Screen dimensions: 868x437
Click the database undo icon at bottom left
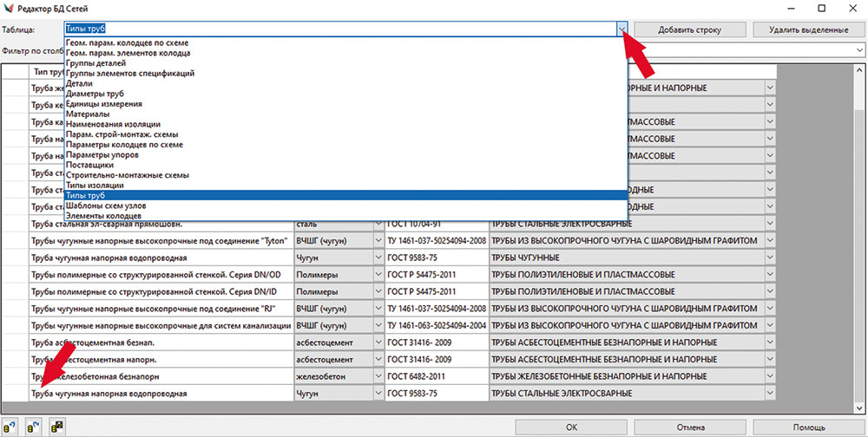point(10,427)
